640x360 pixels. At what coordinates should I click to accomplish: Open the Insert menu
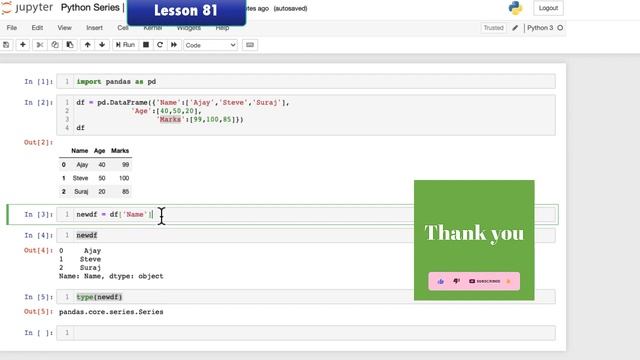pos(94,28)
